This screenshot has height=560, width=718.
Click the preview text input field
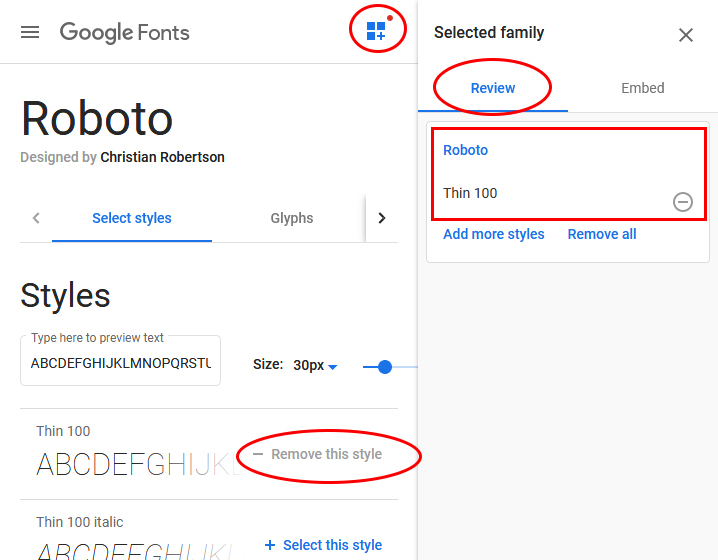point(120,363)
